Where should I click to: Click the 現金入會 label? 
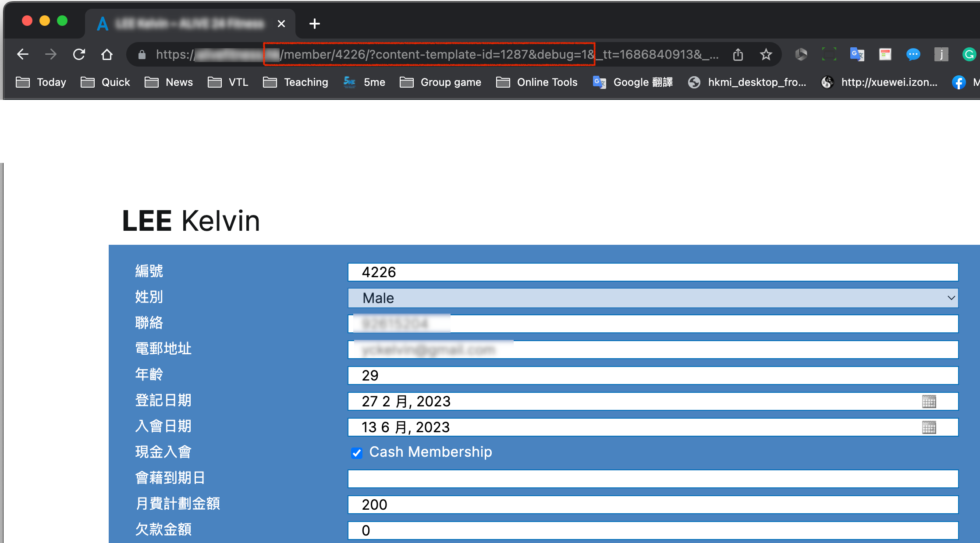163,452
